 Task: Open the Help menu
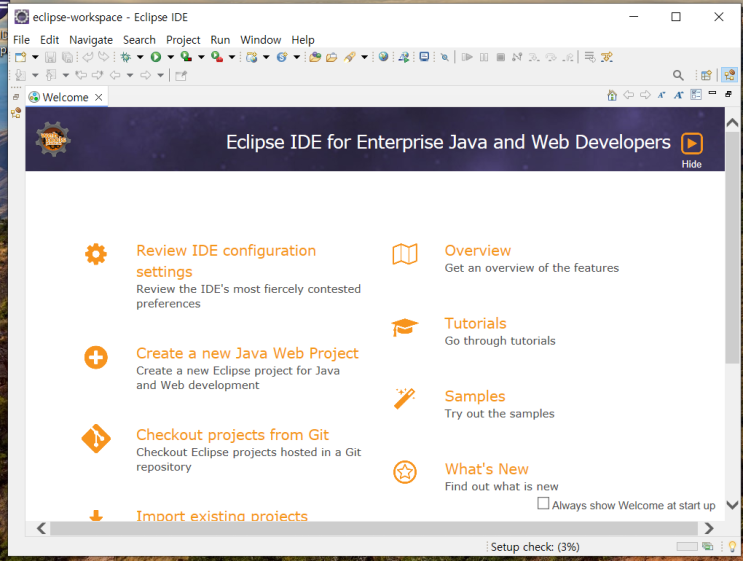(303, 40)
